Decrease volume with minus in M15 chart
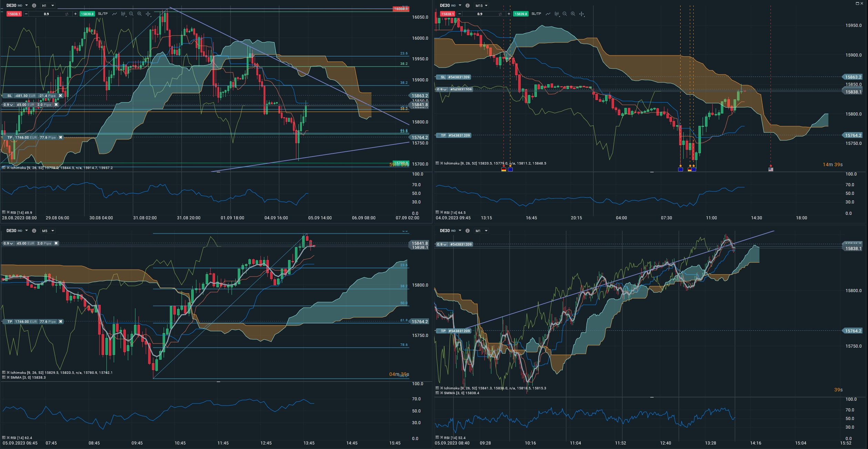868x449 pixels. (x=459, y=14)
